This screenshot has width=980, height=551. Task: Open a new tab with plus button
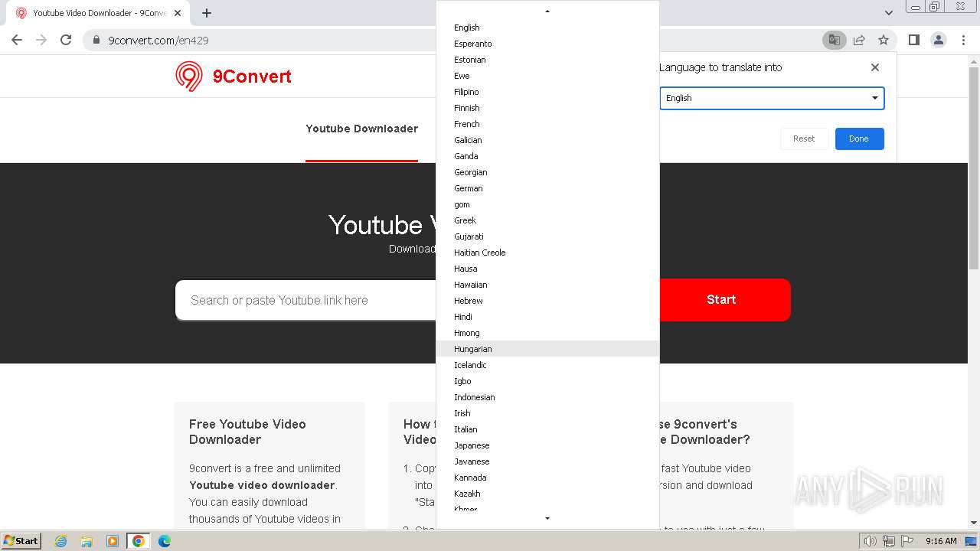click(x=207, y=13)
